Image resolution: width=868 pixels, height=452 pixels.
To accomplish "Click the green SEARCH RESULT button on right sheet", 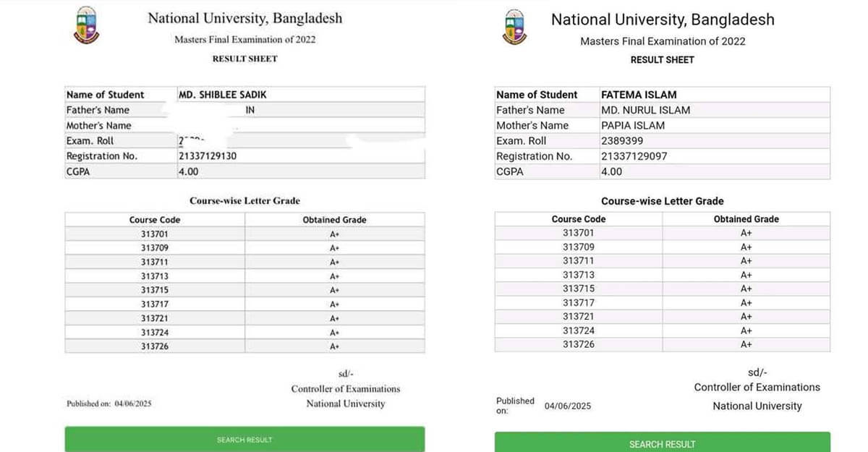I will click(x=662, y=443).
